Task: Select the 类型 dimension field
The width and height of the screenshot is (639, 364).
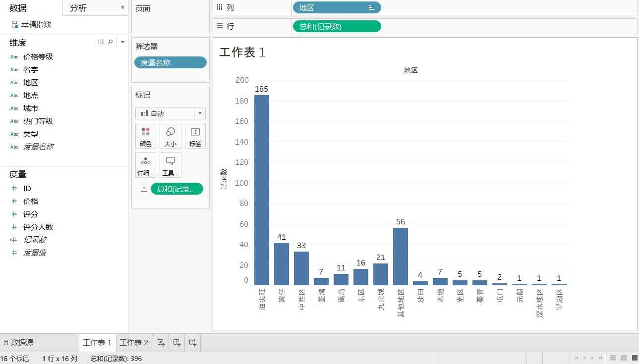Action: pyautogui.click(x=31, y=134)
